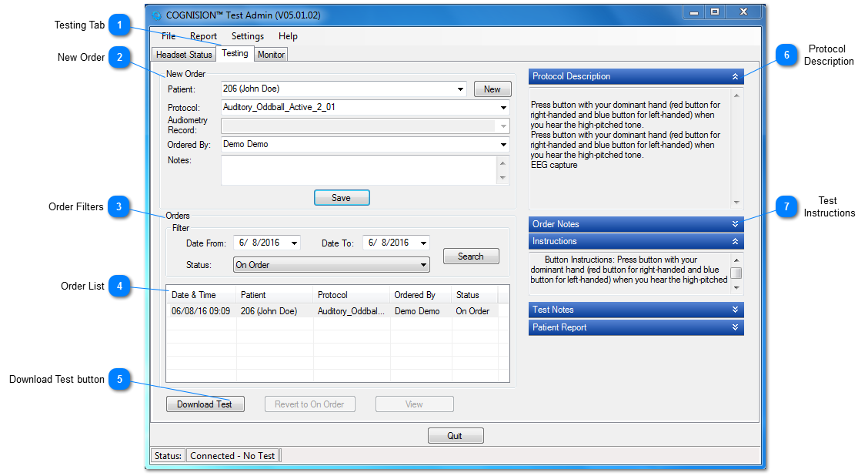Click into the Notes text field
The width and height of the screenshot is (868, 476).
coord(359,170)
